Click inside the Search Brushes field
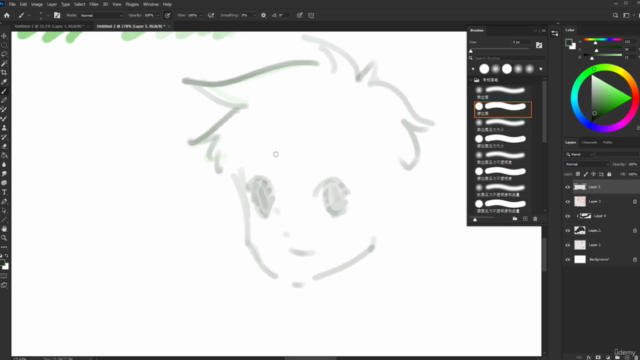This screenshot has width=640, height=360. point(508,58)
